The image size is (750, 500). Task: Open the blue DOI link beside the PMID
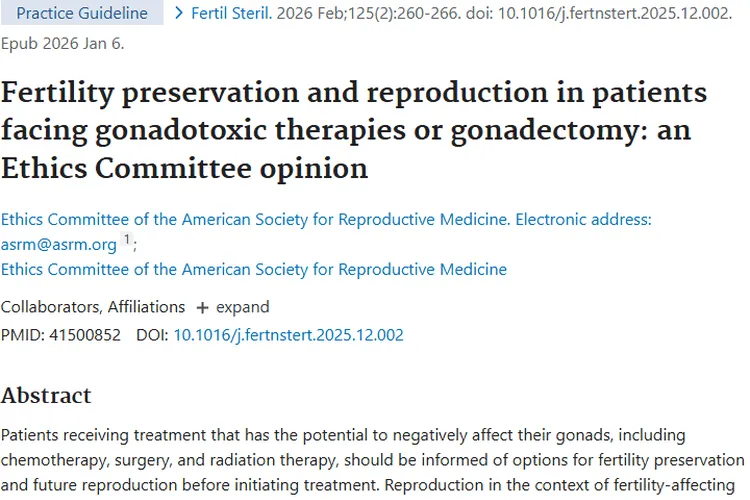288,335
